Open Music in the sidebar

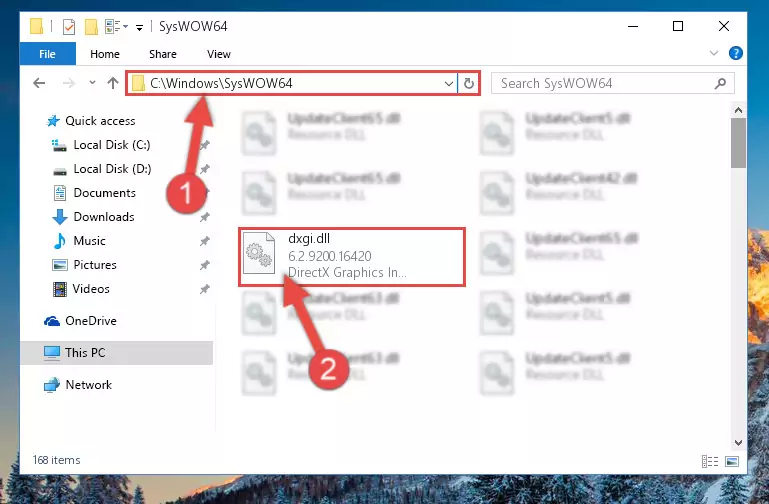[89, 241]
